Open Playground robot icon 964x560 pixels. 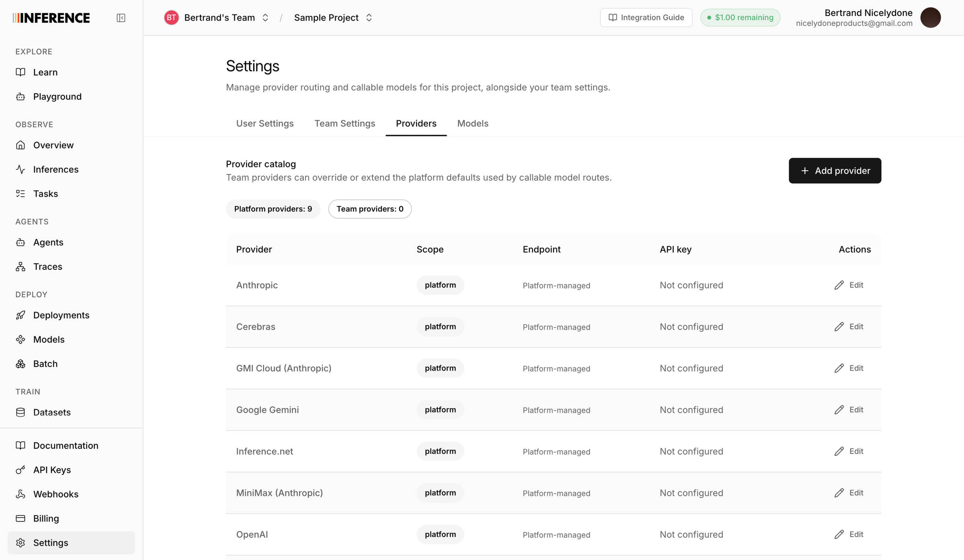(x=20, y=96)
